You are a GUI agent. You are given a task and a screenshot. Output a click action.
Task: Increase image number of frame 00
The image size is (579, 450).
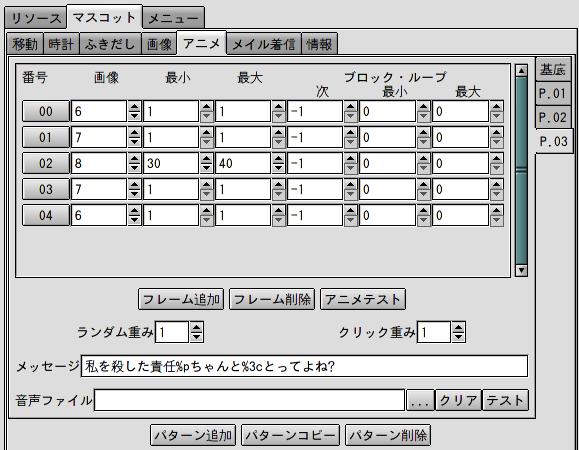[134, 107]
